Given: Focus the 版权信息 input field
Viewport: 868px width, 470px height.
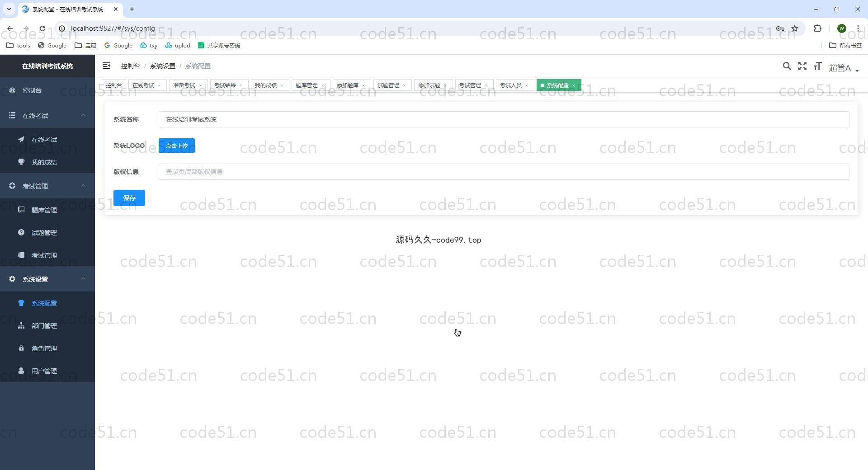Looking at the screenshot, I should tap(504, 172).
